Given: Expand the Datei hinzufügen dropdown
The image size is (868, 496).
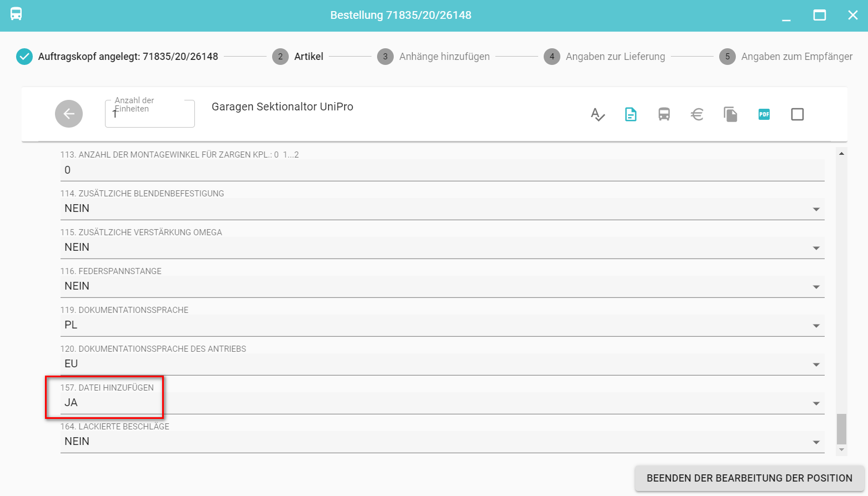Looking at the screenshot, I should tap(816, 403).
